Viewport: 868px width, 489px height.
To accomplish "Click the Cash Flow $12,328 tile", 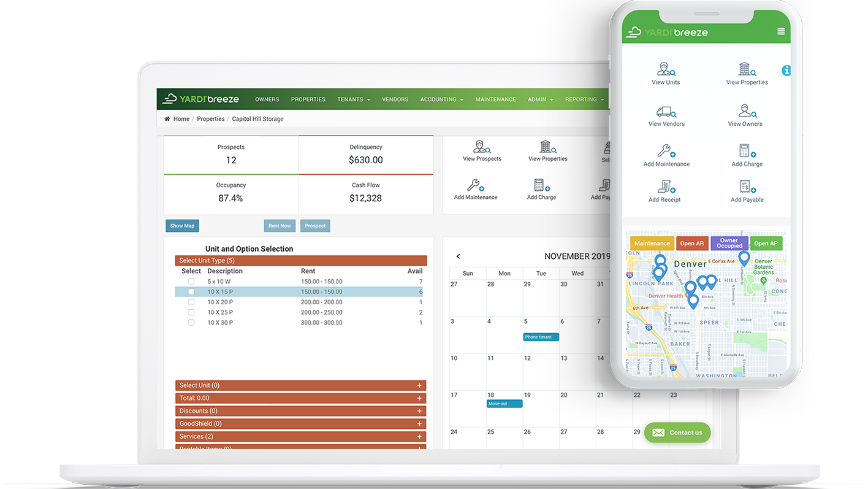I will pyautogui.click(x=366, y=193).
